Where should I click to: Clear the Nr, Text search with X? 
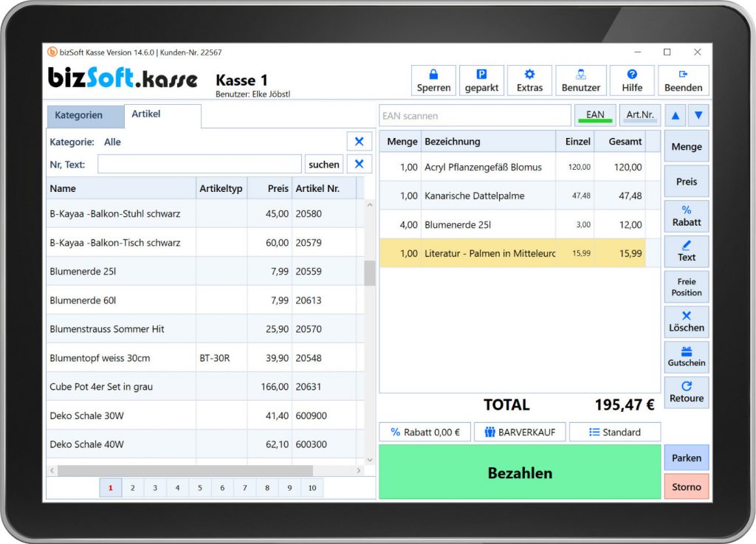[360, 164]
